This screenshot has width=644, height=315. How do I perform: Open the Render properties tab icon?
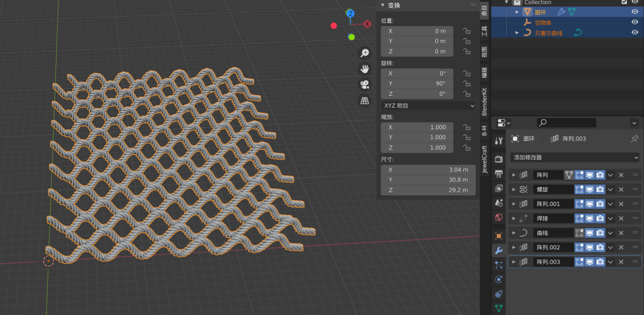pos(499,159)
